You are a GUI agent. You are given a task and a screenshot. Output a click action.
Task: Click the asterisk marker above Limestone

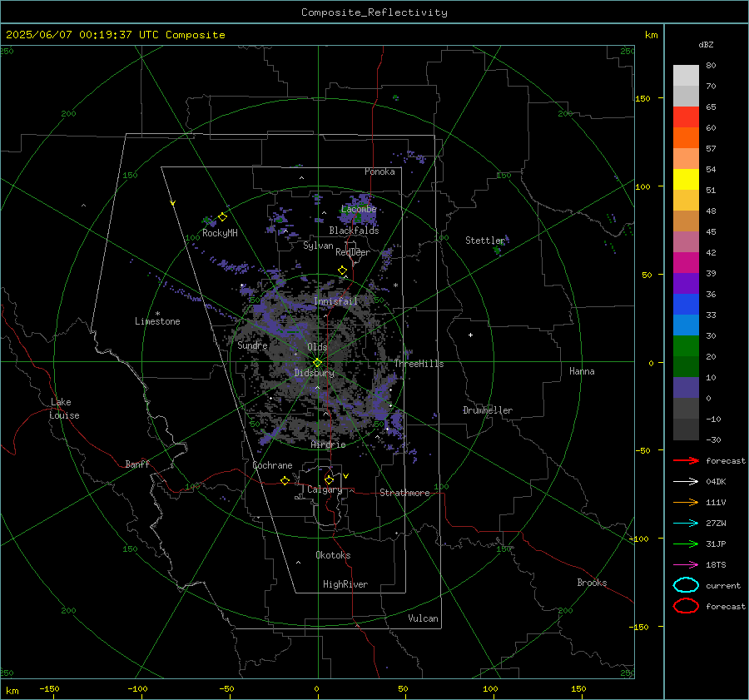point(157,314)
